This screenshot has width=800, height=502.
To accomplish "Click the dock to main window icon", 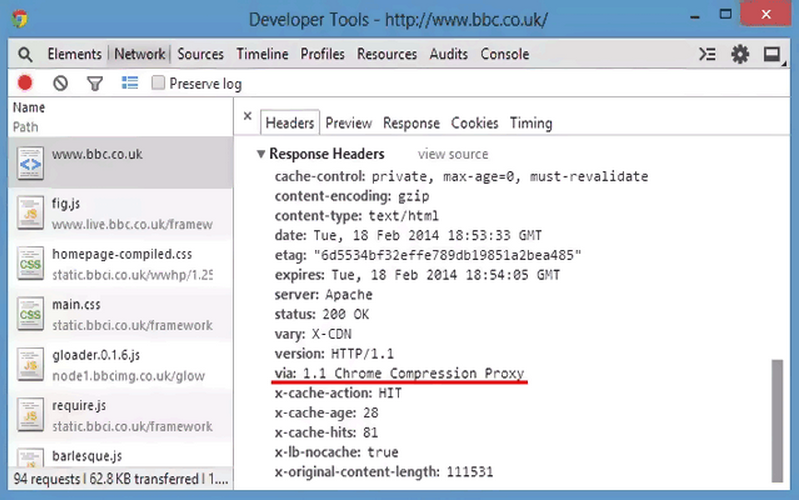I will pos(772,54).
